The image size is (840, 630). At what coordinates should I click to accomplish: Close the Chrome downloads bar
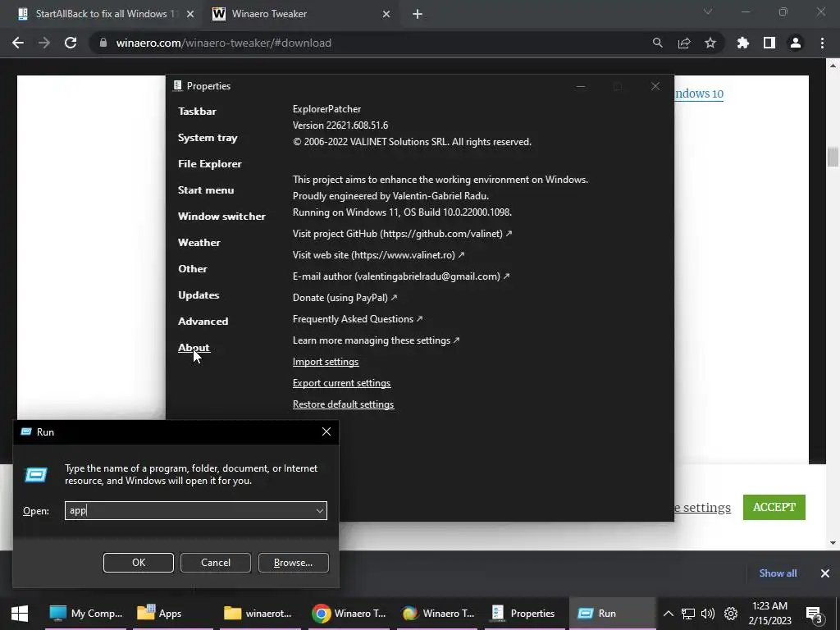(825, 573)
